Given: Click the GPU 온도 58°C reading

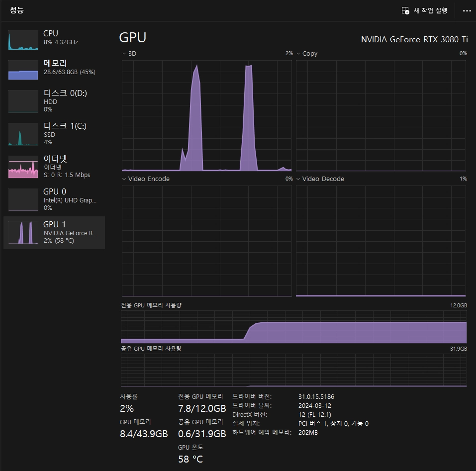Looking at the screenshot, I should point(190,459).
